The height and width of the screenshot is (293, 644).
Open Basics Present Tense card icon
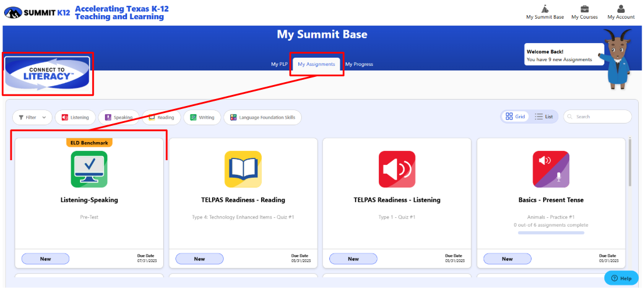(x=551, y=169)
